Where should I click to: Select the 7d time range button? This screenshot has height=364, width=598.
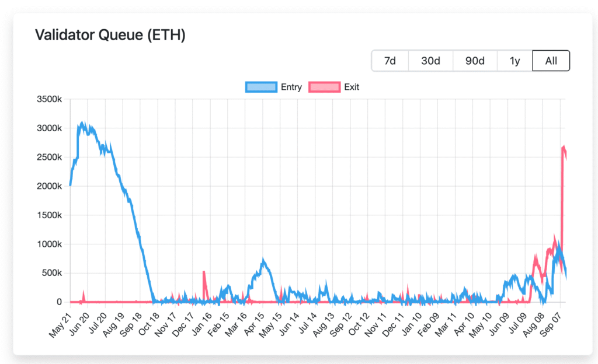tap(390, 61)
